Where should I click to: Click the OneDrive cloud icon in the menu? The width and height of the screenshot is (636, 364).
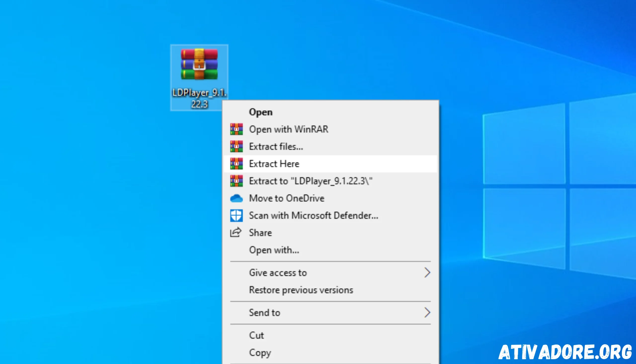pos(236,198)
